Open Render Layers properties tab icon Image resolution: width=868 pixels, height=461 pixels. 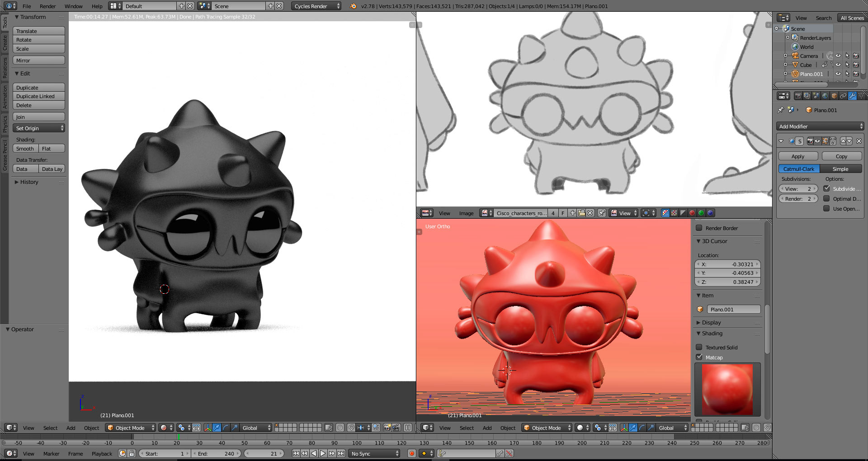807,96
